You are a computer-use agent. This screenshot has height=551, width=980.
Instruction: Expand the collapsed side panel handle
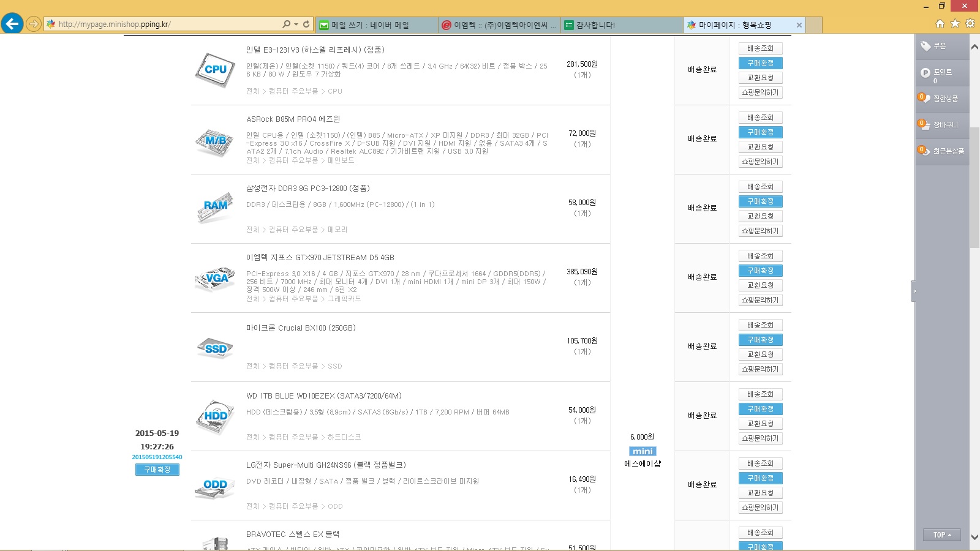coord(913,291)
